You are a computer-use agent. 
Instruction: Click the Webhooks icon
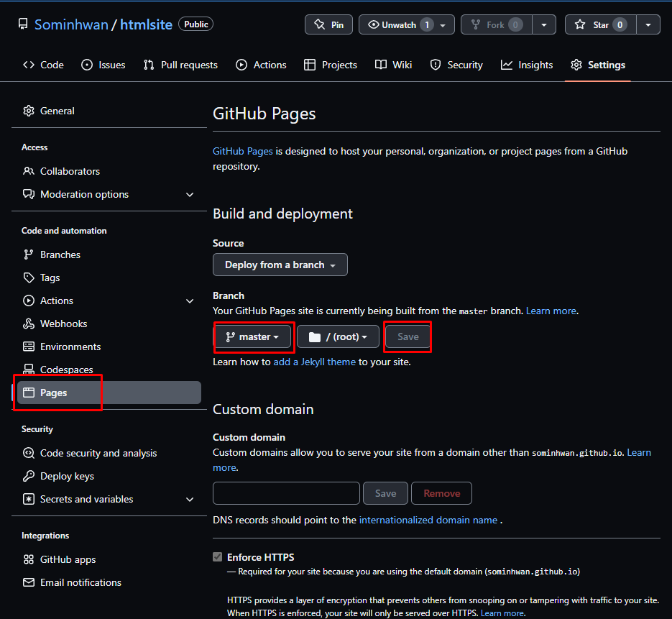click(x=29, y=324)
